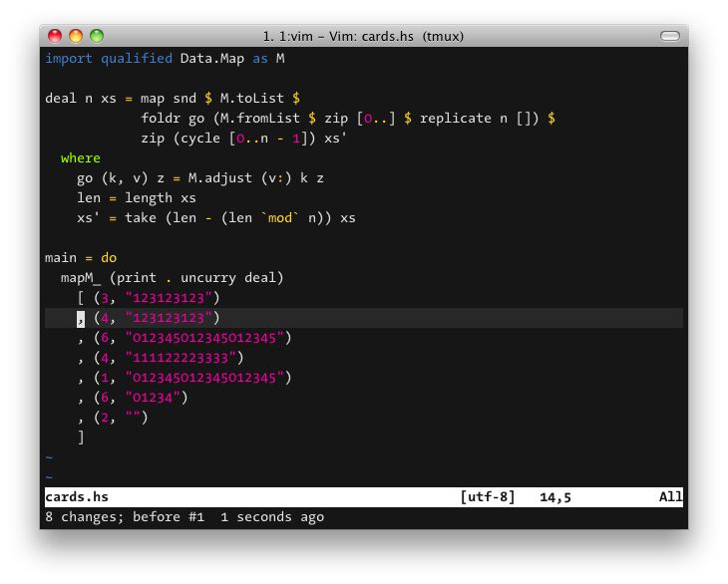Click string "01234" in the list
This screenshot has height=584, width=728.
point(153,398)
